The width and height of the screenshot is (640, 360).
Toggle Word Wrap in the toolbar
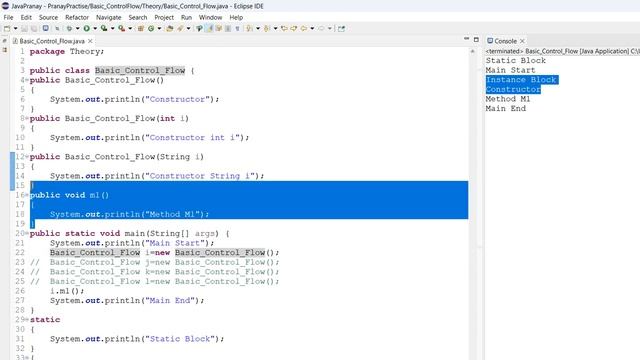pyautogui.click(x=218, y=29)
